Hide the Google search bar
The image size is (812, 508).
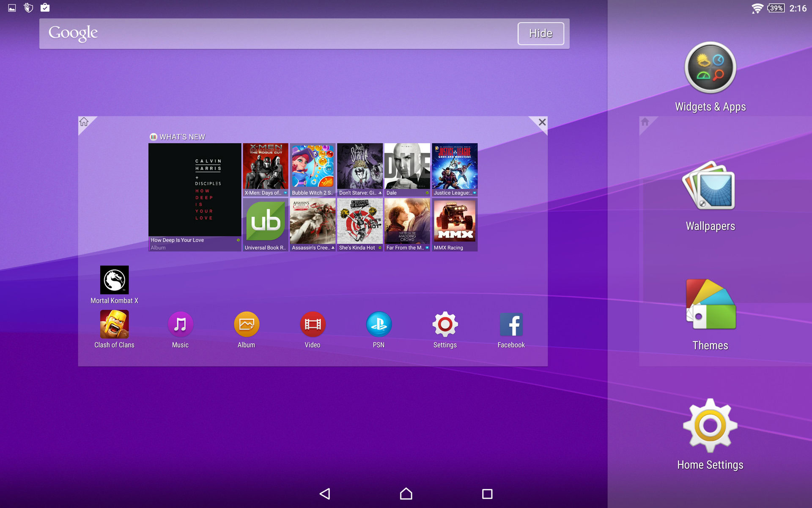540,33
